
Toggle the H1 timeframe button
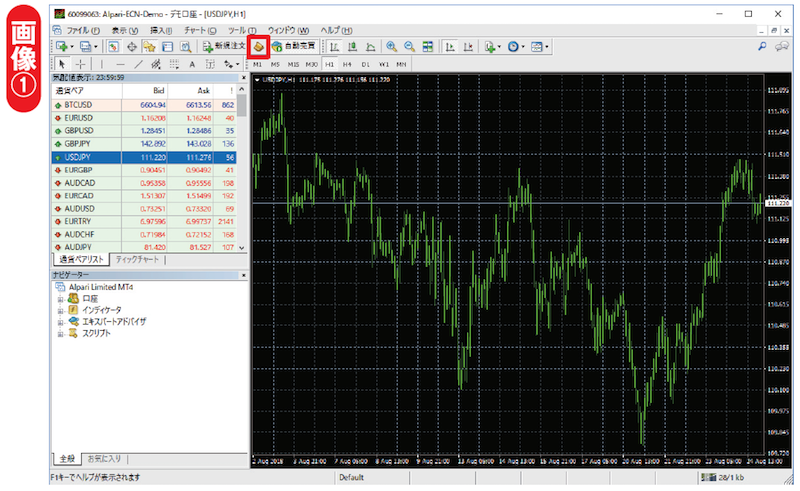click(331, 64)
